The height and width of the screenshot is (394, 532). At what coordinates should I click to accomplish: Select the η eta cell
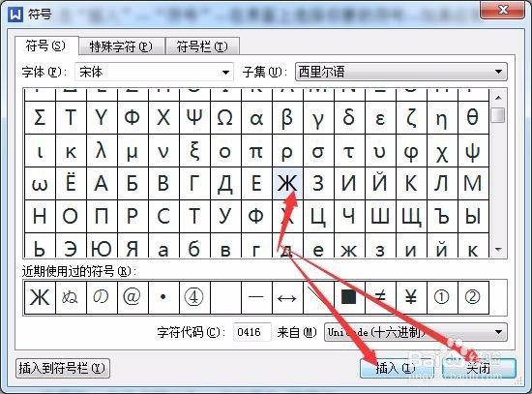(x=442, y=117)
